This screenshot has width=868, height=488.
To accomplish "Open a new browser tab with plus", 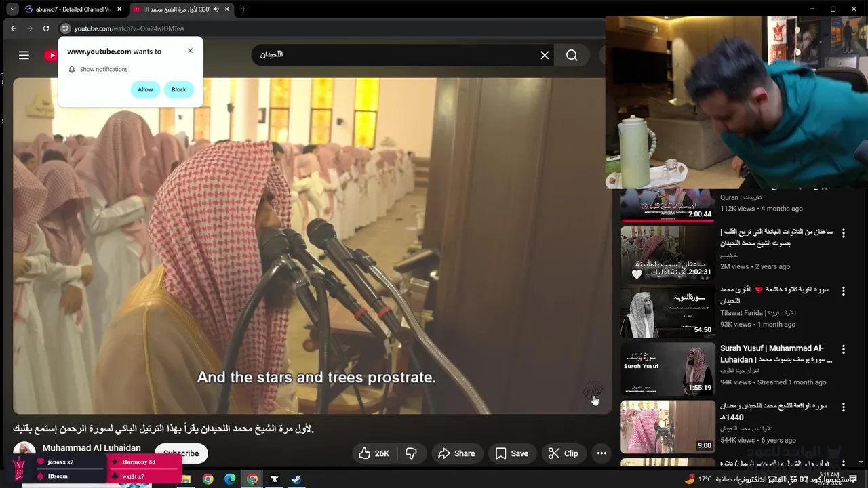I will pos(243,9).
